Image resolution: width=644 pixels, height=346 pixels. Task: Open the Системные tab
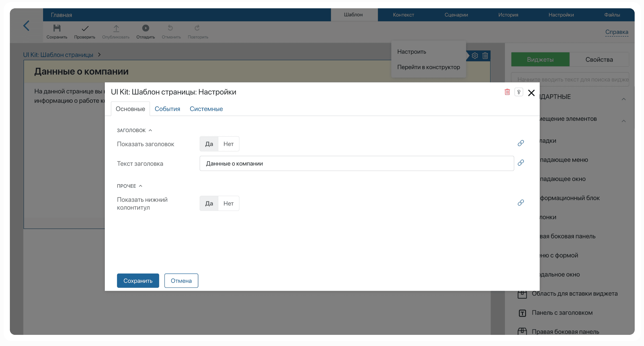coord(206,109)
